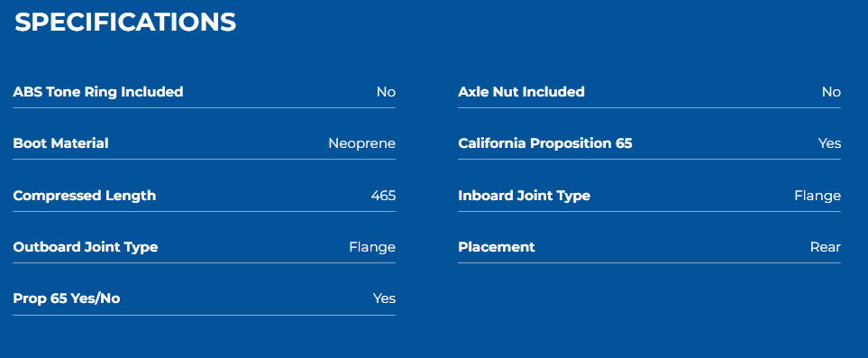The height and width of the screenshot is (358, 868).
Task: Click the Yes value for California Proposition 65
Action: point(830,143)
